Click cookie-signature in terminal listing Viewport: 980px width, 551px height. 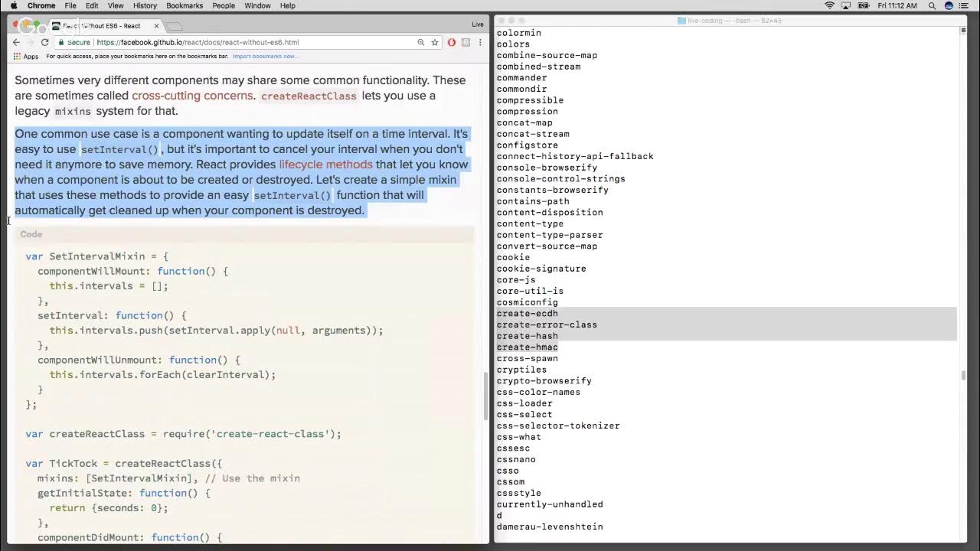[541, 269]
